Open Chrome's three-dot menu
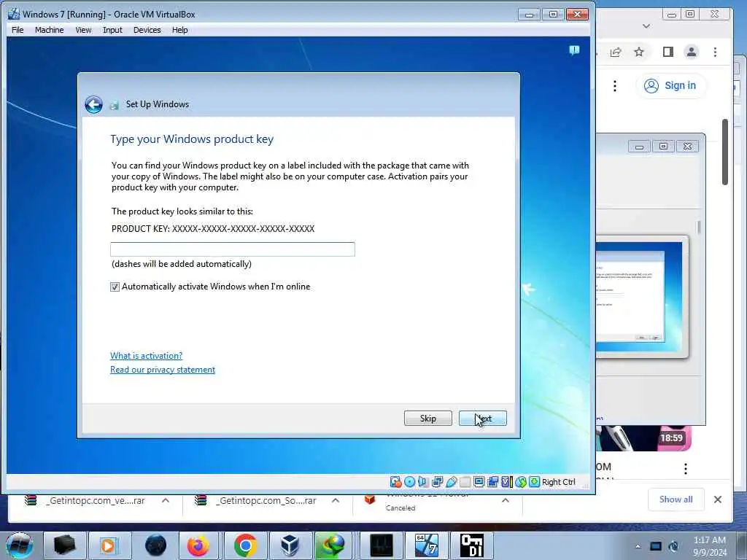The image size is (747, 560). click(x=715, y=52)
